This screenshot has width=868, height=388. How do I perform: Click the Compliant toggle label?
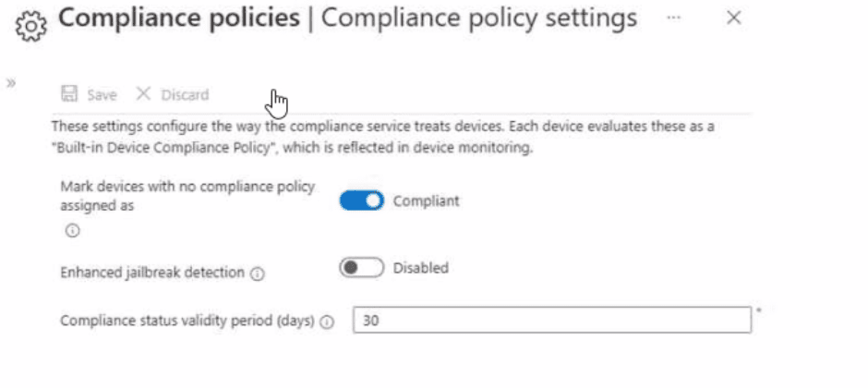[426, 200]
